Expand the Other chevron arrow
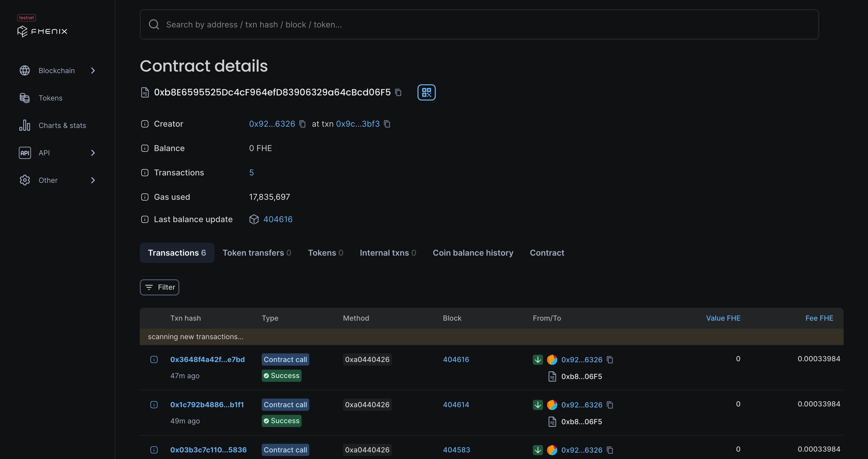Viewport: 868px width, 459px height. pos(93,180)
